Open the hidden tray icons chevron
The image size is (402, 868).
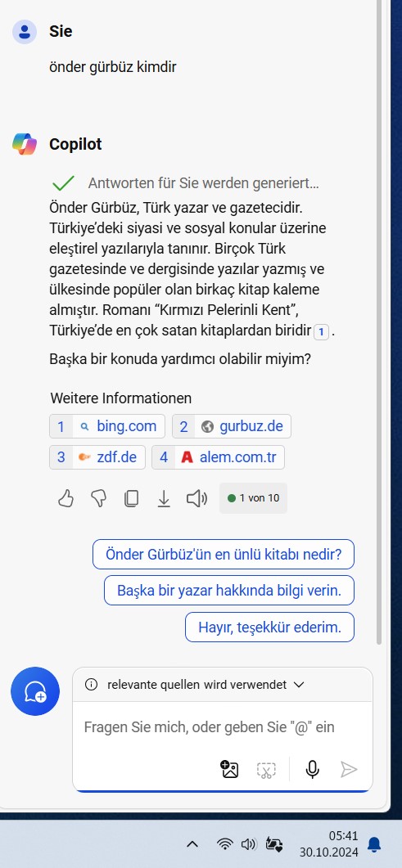click(x=192, y=844)
